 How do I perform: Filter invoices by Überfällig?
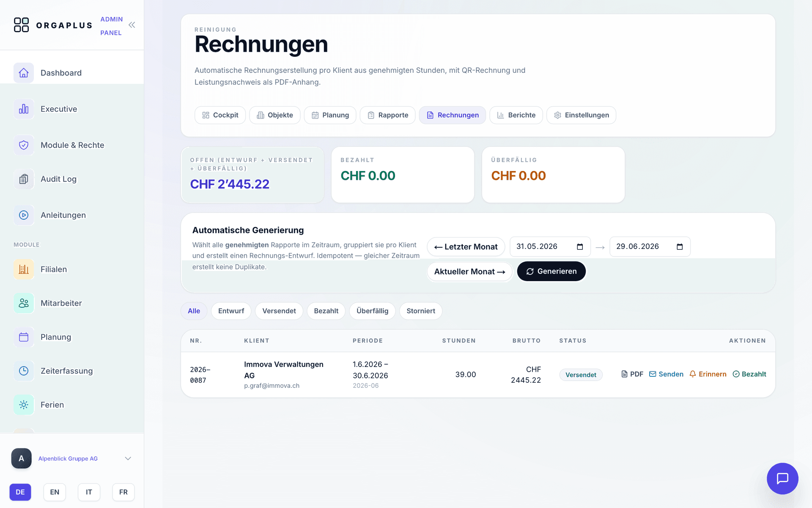(372, 311)
